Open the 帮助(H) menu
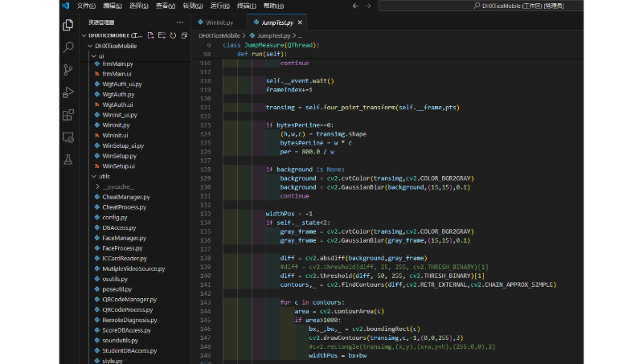 click(x=273, y=6)
